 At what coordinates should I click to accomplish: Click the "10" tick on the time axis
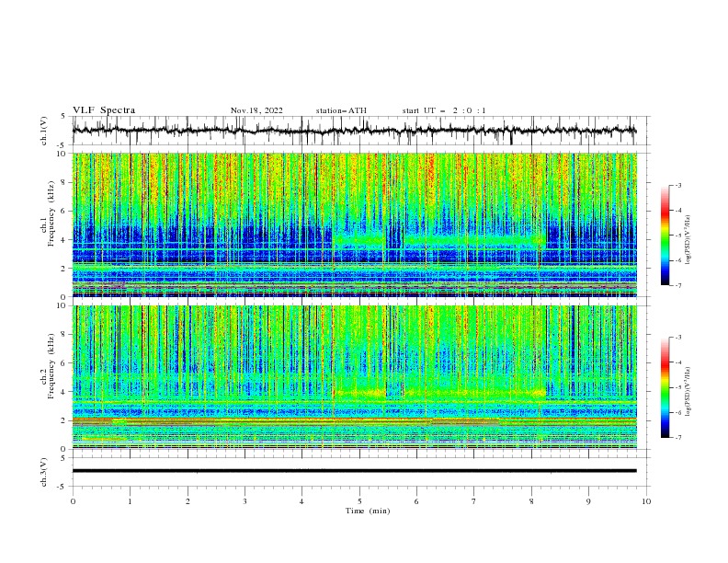click(646, 501)
